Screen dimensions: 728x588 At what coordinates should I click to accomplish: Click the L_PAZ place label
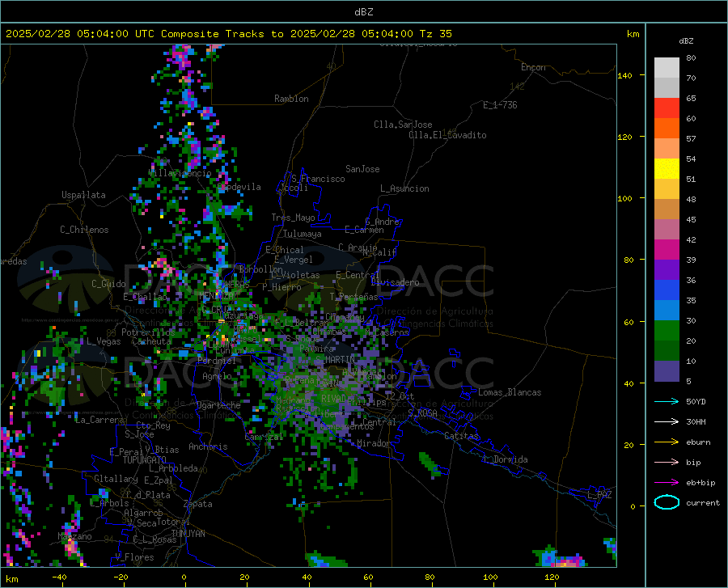pyautogui.click(x=599, y=495)
